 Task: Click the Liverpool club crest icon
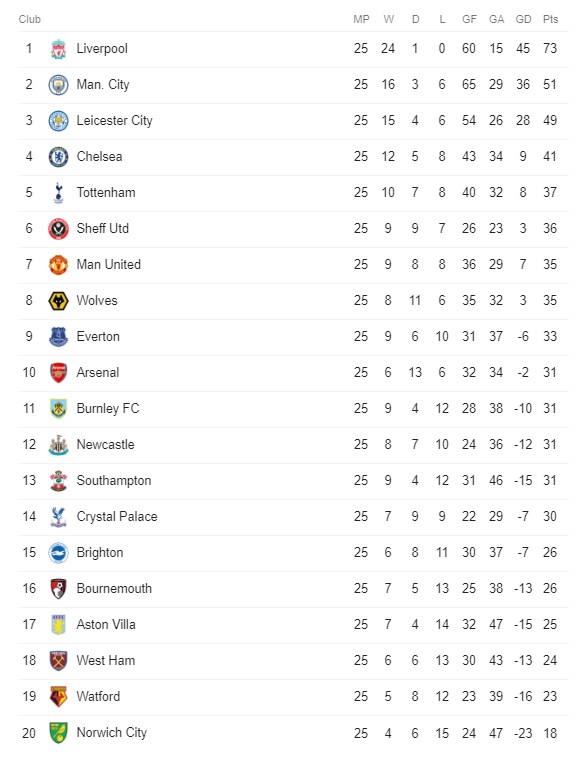tap(58, 49)
